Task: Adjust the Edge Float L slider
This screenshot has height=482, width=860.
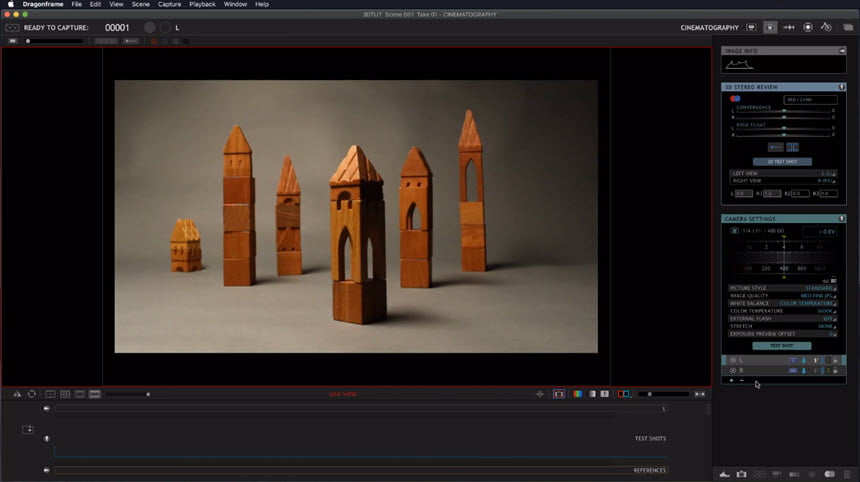Action: pos(783,128)
